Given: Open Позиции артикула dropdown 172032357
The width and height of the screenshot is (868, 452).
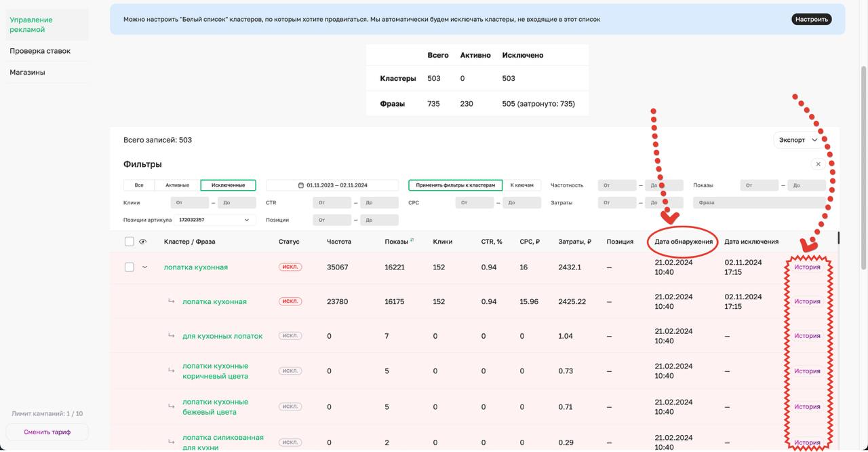Looking at the screenshot, I should (x=215, y=220).
